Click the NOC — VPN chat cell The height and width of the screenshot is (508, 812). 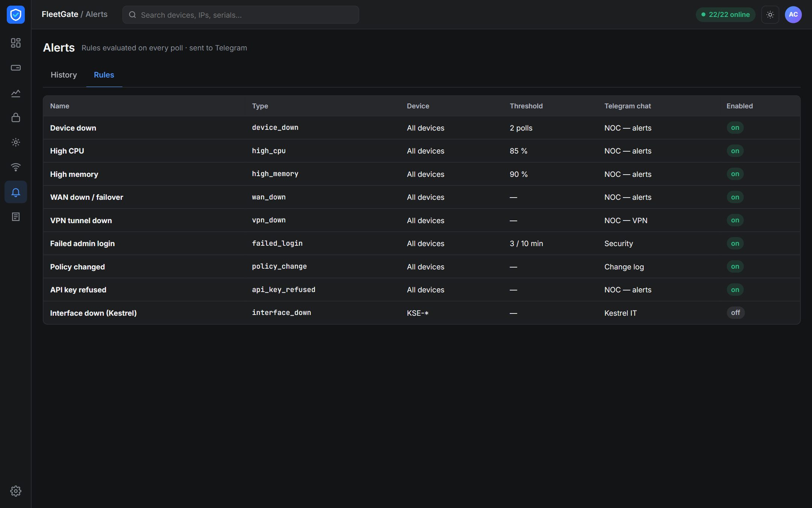[626, 221]
